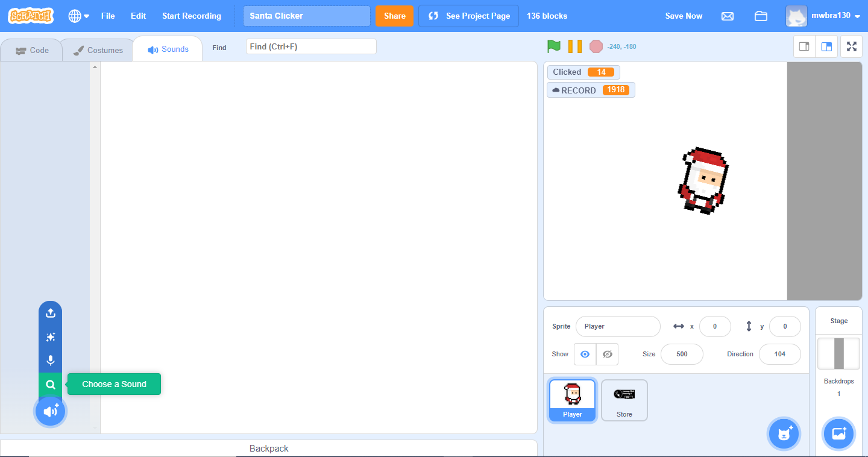The image size is (868, 457).
Task: Click the Choose a Backdrop button
Action: pos(839,433)
